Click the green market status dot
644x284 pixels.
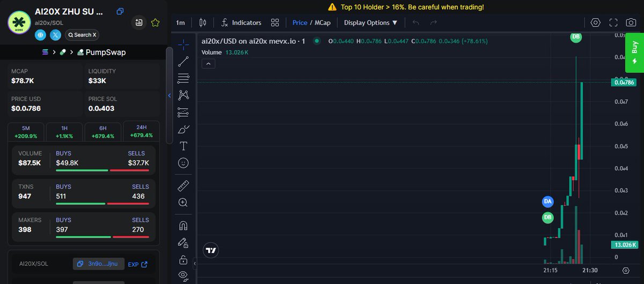317,41
